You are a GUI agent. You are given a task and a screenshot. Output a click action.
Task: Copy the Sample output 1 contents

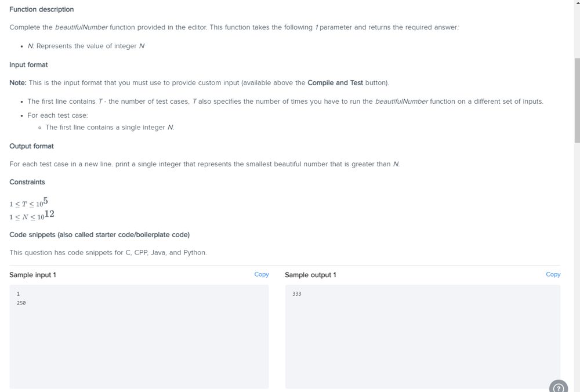(x=553, y=274)
